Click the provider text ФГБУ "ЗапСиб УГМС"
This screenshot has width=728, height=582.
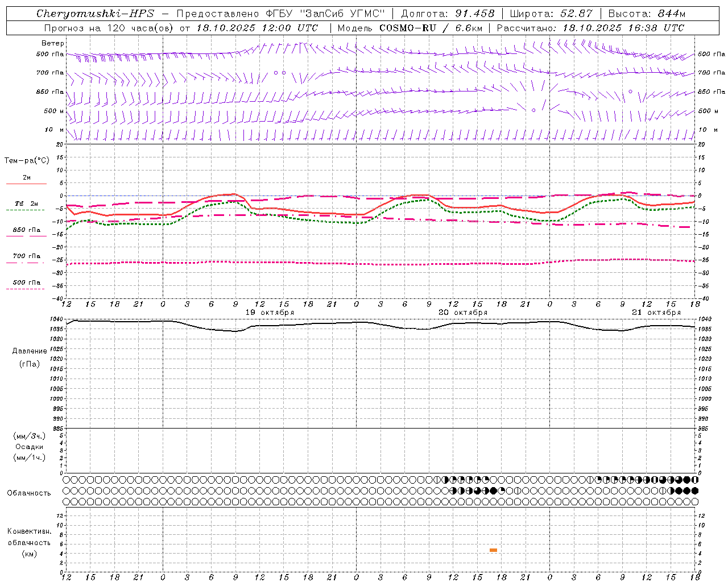(x=325, y=14)
